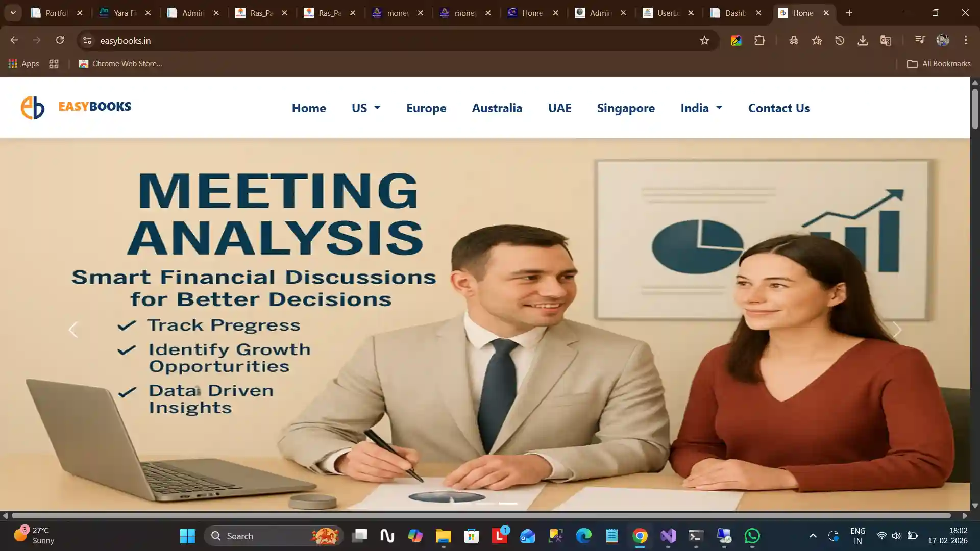Open the Chrome extensions puzzle icon
The height and width of the screenshot is (551, 980).
coord(759,40)
